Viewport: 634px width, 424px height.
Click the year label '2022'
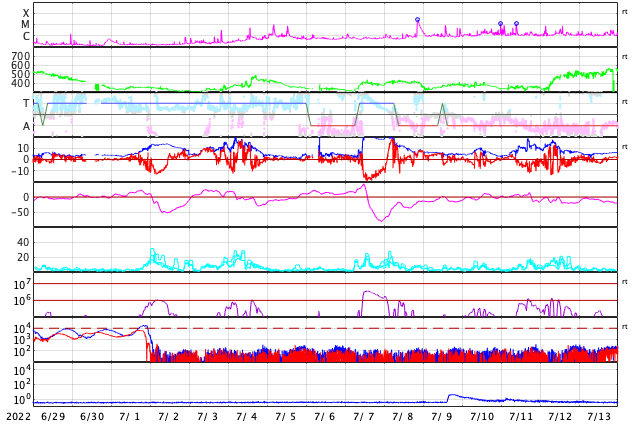click(19, 416)
